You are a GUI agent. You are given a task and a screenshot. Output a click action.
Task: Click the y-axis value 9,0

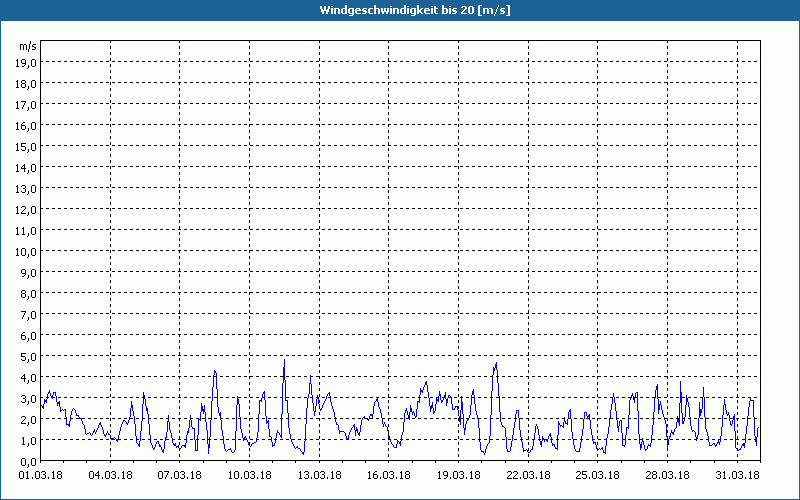tap(28, 273)
